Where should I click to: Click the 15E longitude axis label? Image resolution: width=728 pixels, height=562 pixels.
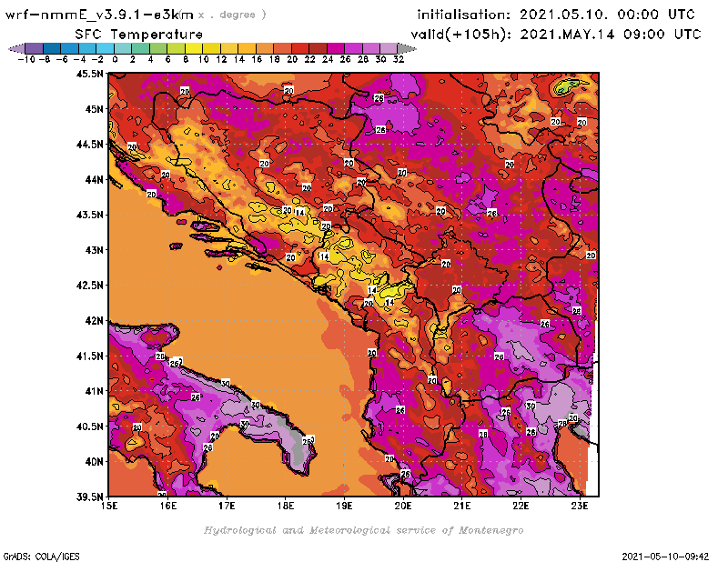click(x=109, y=506)
